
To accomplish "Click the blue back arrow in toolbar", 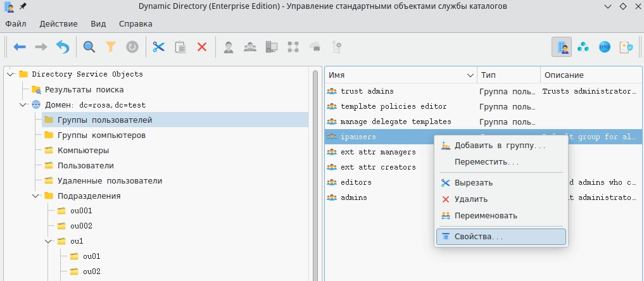I will click(x=20, y=47).
